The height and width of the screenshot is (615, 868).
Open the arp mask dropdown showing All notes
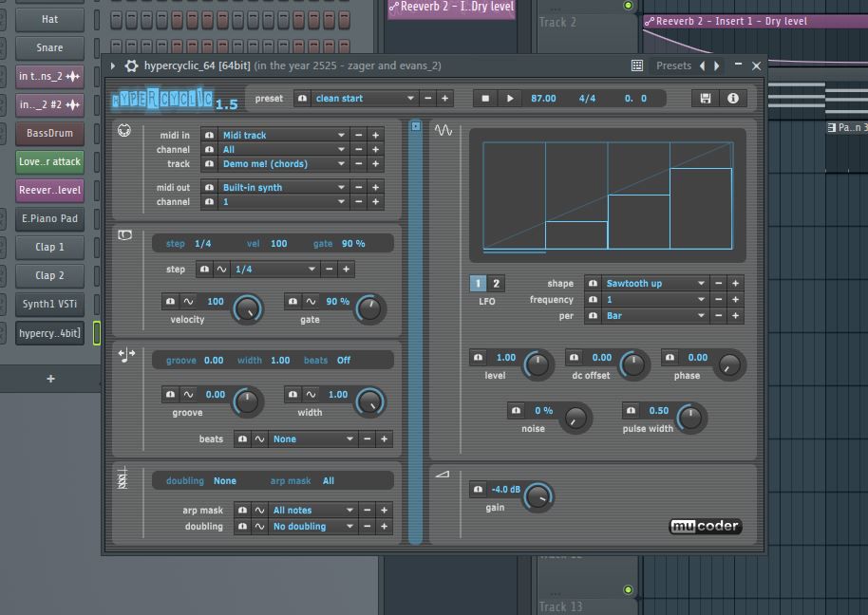(312, 511)
